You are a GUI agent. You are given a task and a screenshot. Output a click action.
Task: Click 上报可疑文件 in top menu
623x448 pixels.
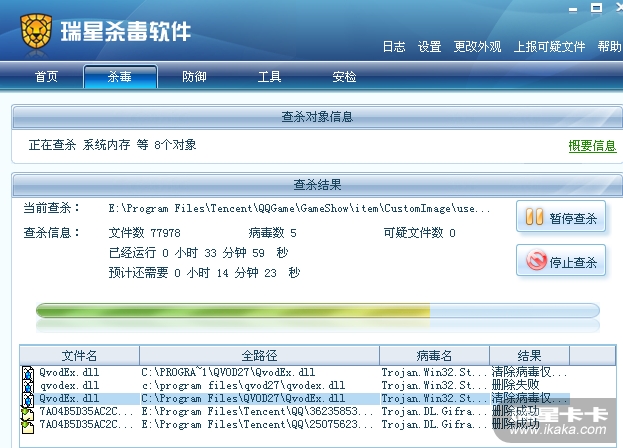[x=549, y=47]
